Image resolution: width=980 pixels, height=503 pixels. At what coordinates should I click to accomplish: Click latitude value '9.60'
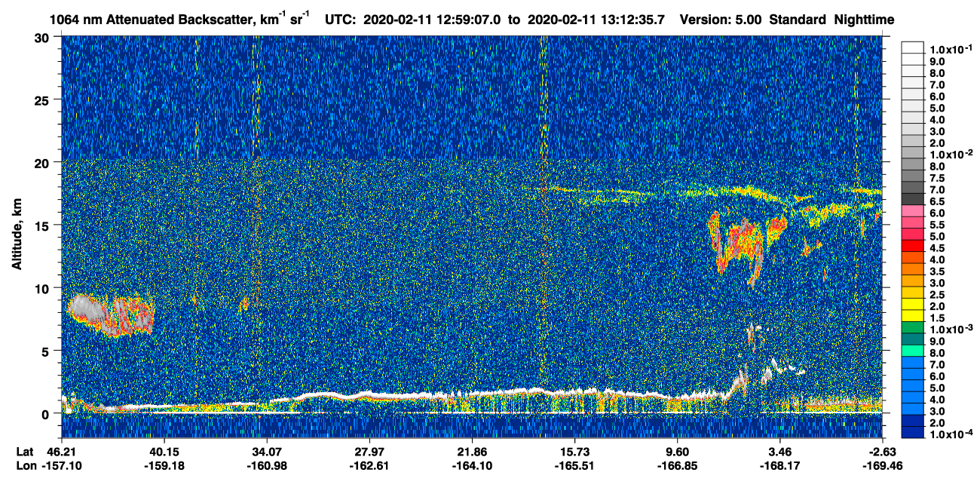pos(677,452)
